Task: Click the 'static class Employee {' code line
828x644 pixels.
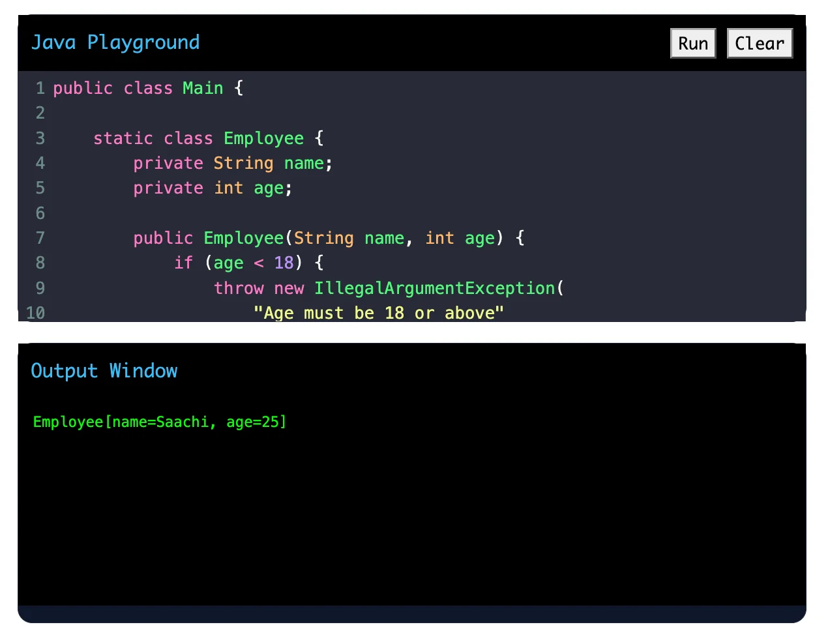Action: (209, 138)
